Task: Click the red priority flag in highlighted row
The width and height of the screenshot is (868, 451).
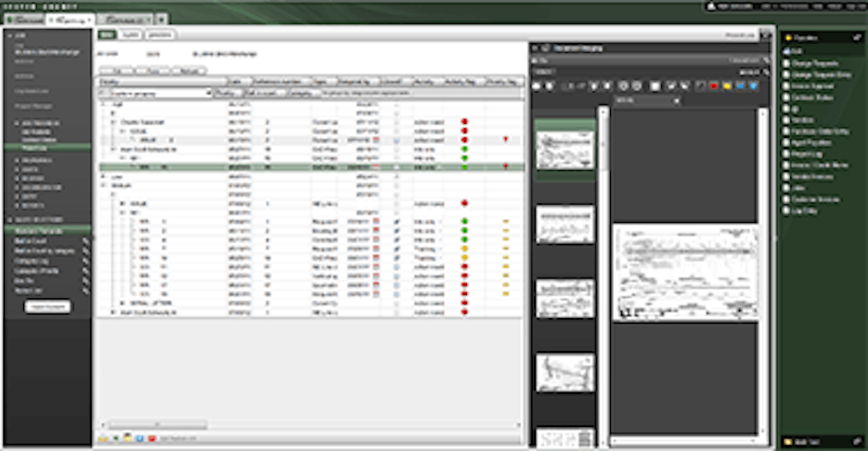Action: coord(505,166)
